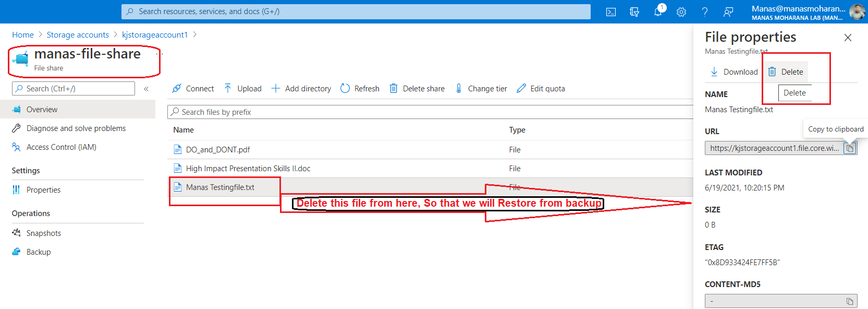Open help question mark
Image resolution: width=868 pixels, height=309 pixels.
click(705, 12)
